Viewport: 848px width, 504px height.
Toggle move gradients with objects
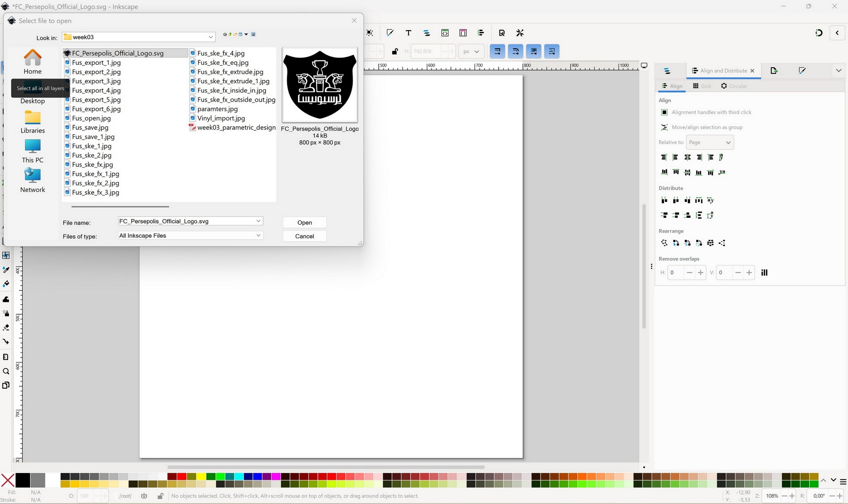point(534,51)
